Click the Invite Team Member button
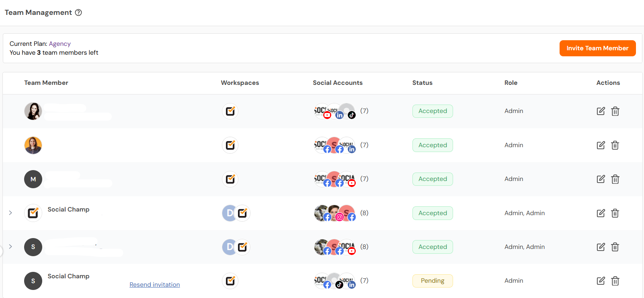 [x=597, y=48]
